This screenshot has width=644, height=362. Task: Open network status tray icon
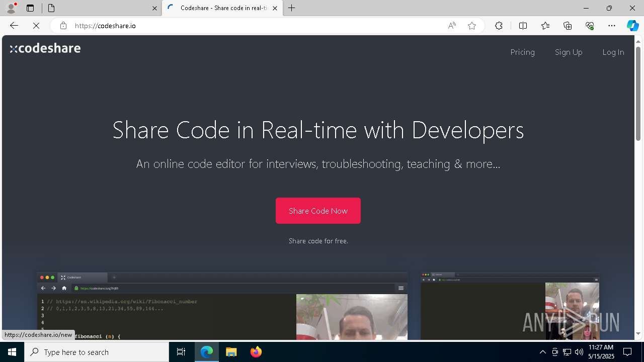point(567,352)
